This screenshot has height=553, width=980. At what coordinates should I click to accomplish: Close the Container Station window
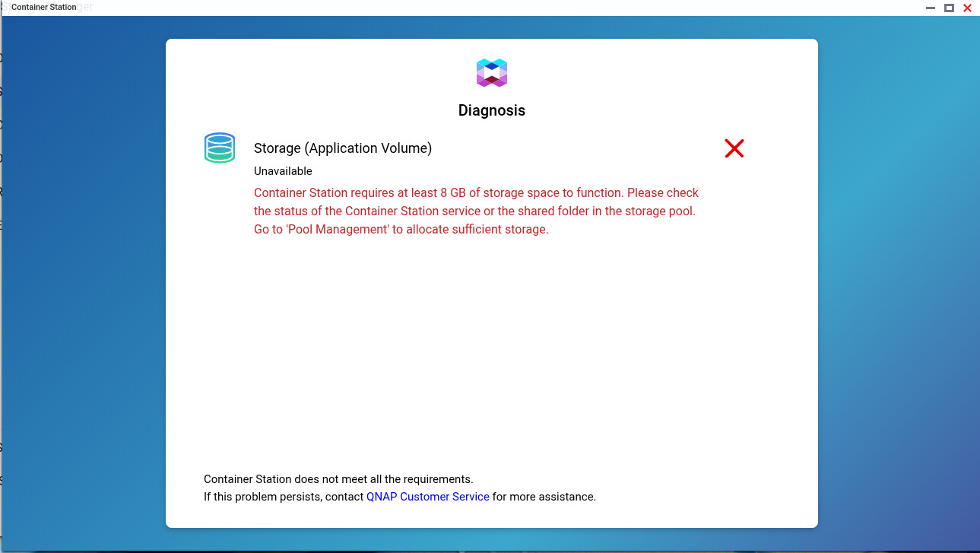pyautogui.click(x=967, y=8)
